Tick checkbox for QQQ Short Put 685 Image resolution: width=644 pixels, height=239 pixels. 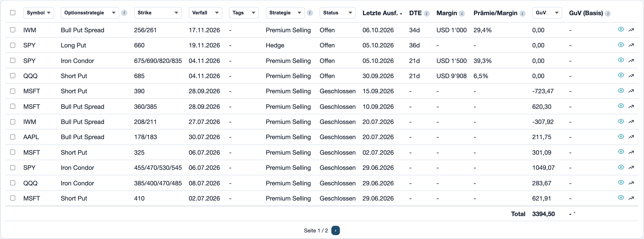(x=13, y=76)
